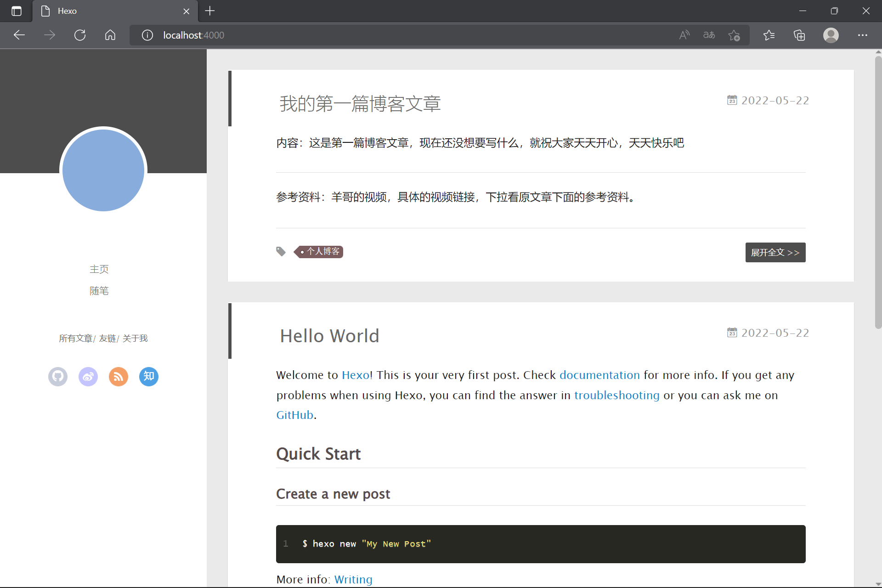Add this page to favorites
The width and height of the screenshot is (882, 588).
click(x=734, y=35)
